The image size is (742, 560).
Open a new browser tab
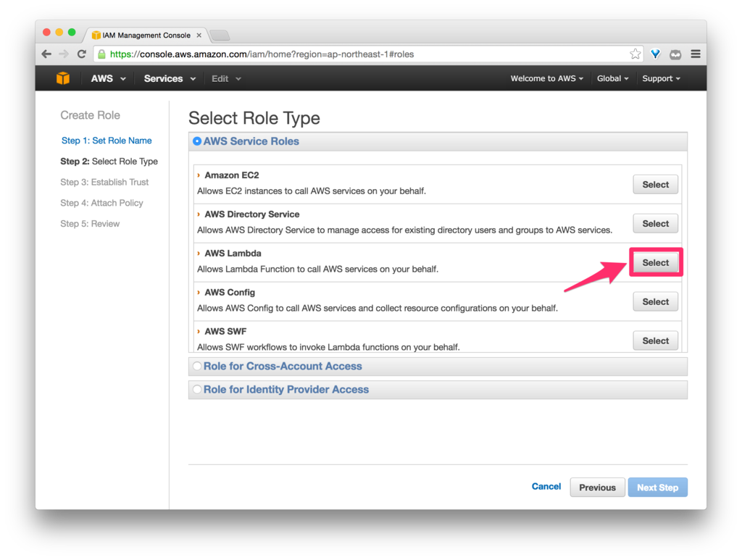pyautogui.click(x=220, y=35)
